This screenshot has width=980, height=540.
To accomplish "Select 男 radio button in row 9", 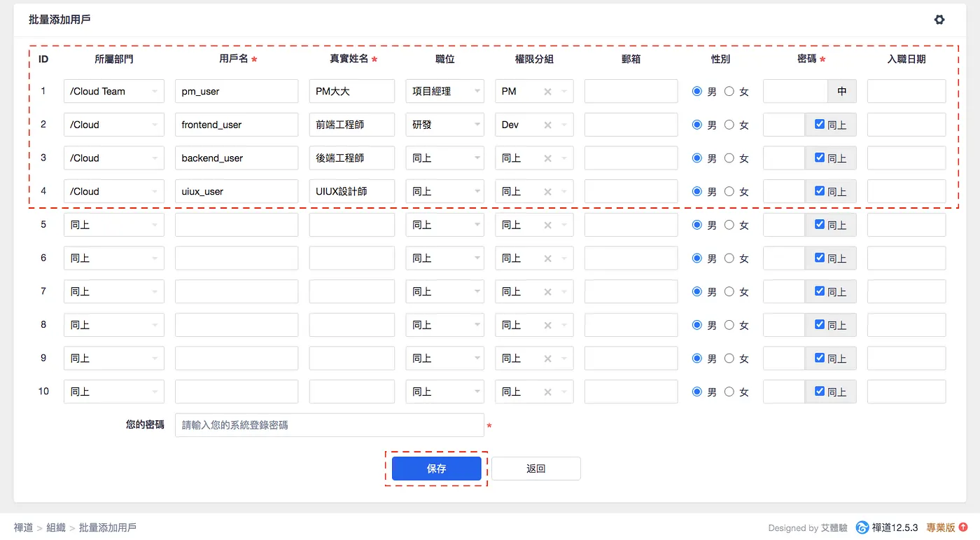I will pos(696,358).
